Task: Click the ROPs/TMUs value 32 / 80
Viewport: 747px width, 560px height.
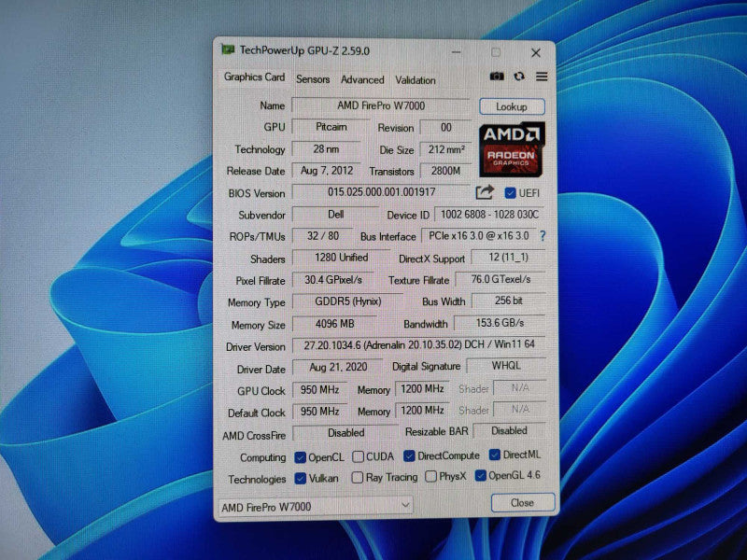Action: pyautogui.click(x=322, y=236)
